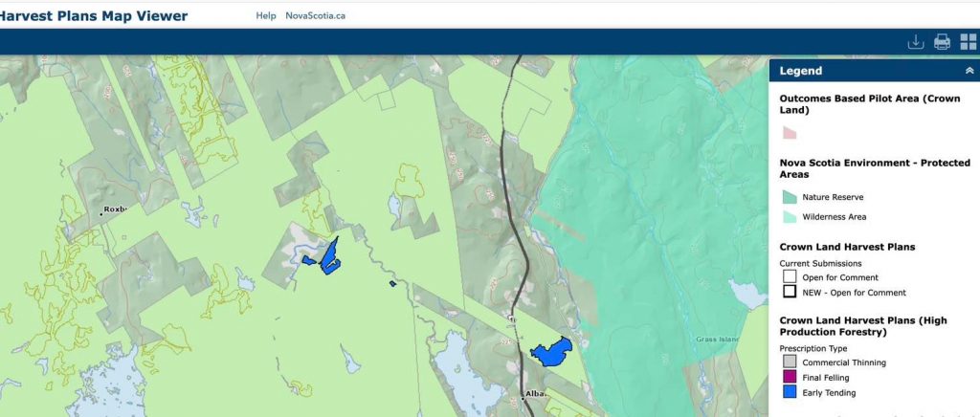
Task: Open the Help link
Action: click(x=266, y=15)
